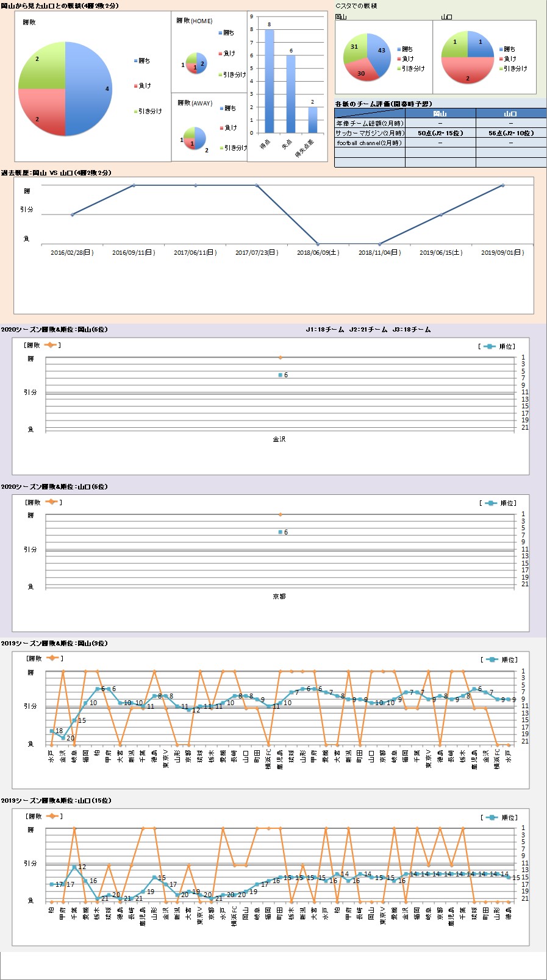
Task: Click the 2018/11/04(日) date label
Action: [x=379, y=252]
